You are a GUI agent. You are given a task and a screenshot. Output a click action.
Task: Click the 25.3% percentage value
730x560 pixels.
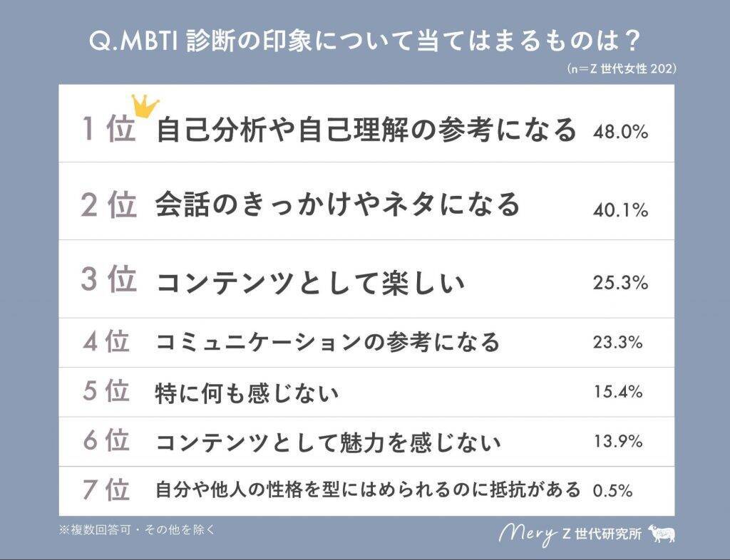pos(620,283)
